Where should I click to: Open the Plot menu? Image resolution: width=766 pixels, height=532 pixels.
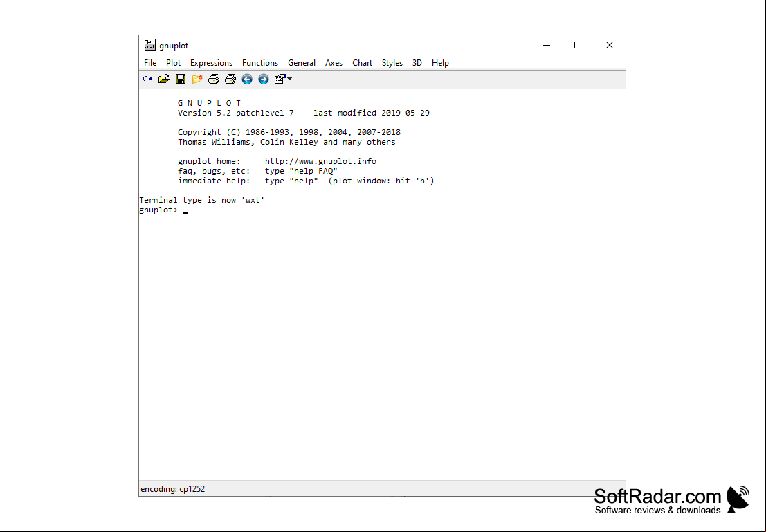tap(173, 62)
